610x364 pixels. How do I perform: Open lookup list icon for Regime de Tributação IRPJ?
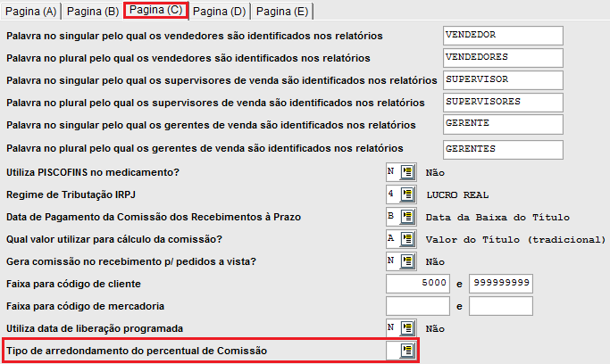point(407,194)
